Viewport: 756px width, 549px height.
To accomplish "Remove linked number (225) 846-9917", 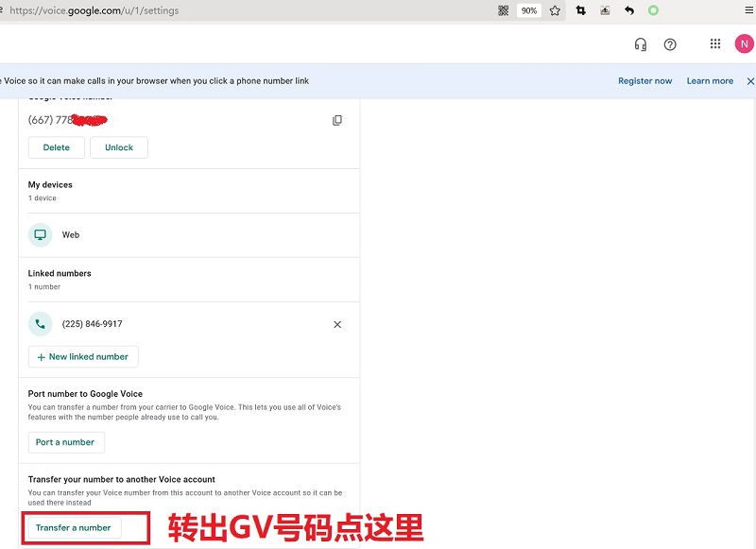I will pos(337,324).
